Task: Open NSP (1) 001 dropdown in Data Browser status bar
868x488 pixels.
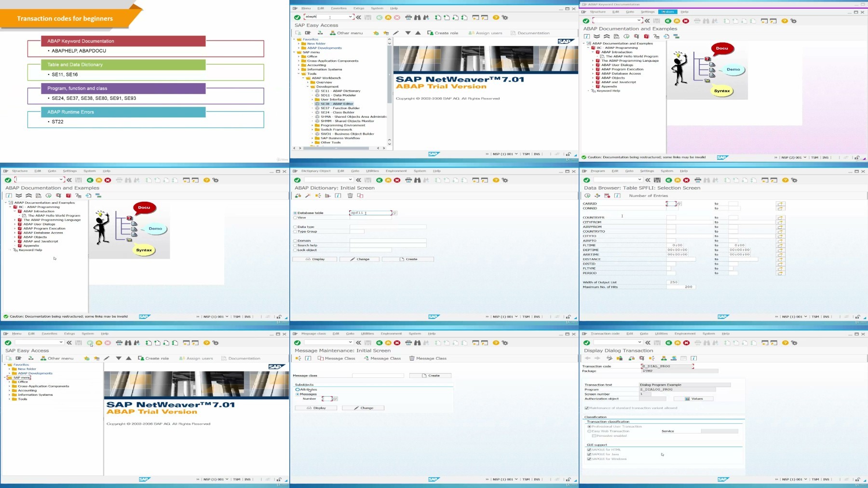Action: click(806, 317)
